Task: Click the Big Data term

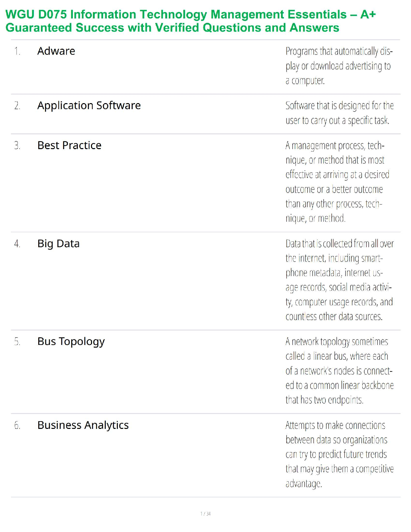Action: (x=58, y=243)
